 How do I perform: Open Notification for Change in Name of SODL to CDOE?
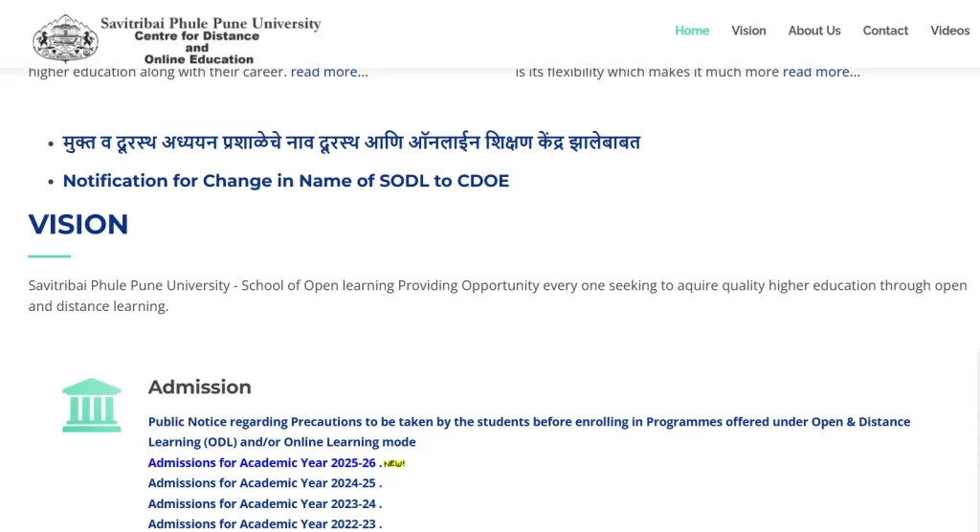click(286, 181)
